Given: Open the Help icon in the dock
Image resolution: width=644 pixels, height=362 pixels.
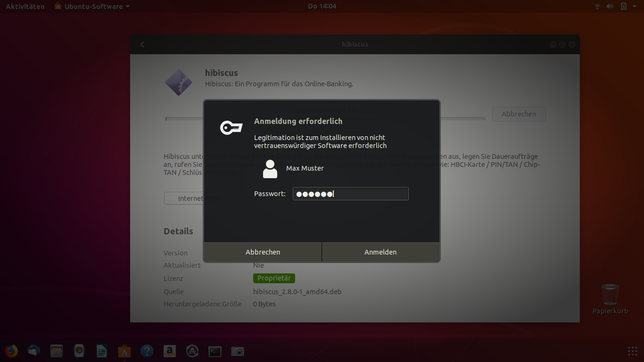Looking at the screenshot, I should pos(147,351).
